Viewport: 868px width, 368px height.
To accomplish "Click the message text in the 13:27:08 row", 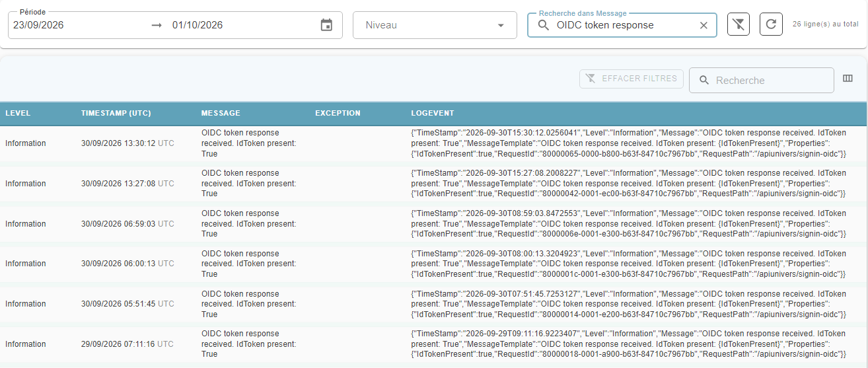I will 248,184.
